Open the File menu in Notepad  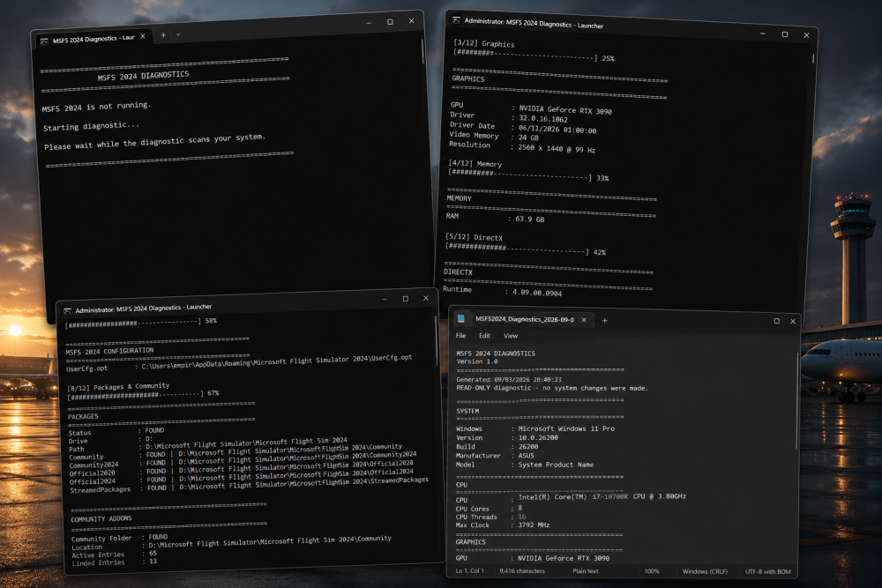460,336
